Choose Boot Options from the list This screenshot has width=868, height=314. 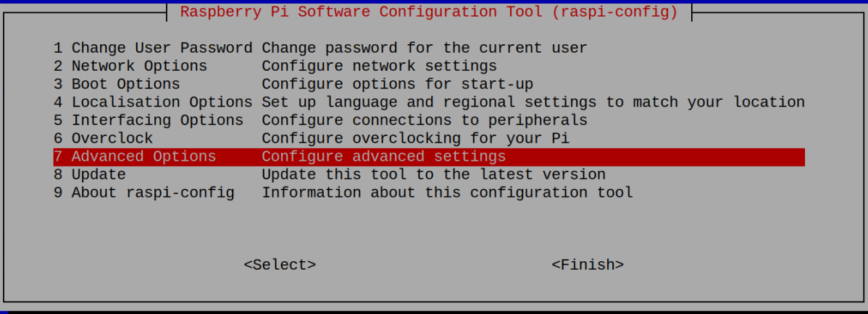point(116,85)
